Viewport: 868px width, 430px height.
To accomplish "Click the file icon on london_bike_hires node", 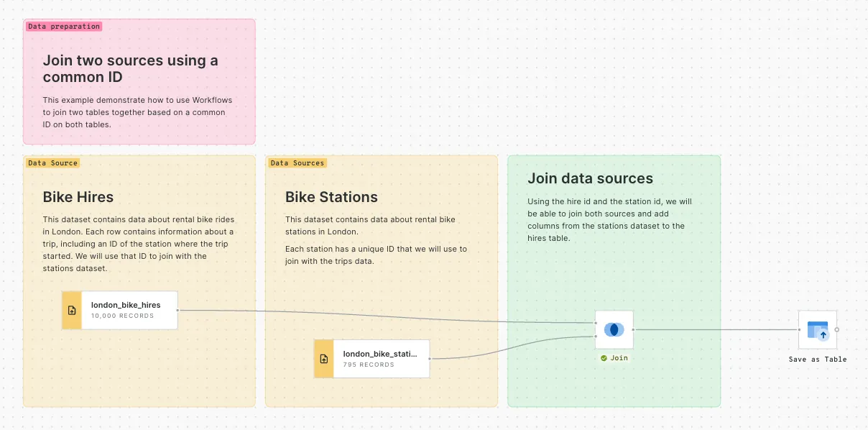I will [71, 310].
